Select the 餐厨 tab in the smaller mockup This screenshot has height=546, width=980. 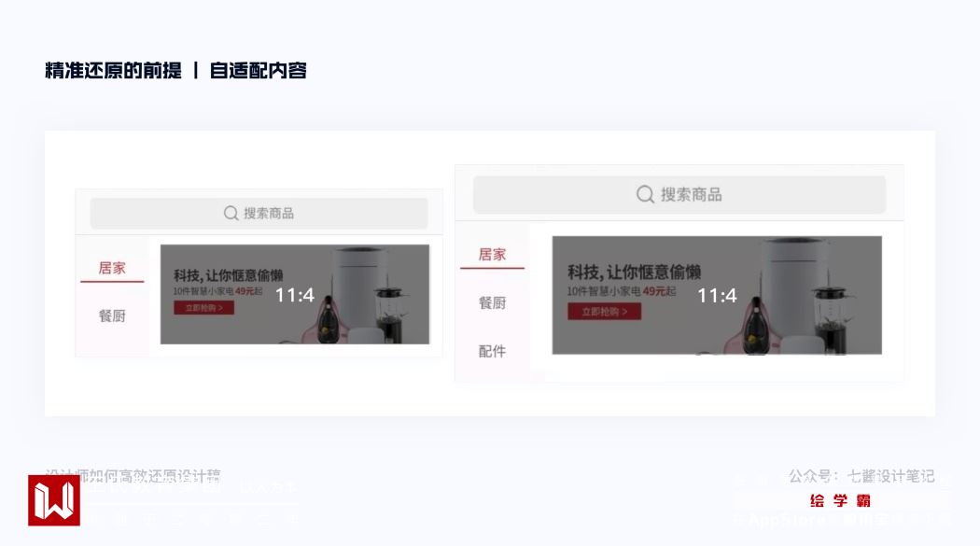tap(112, 316)
